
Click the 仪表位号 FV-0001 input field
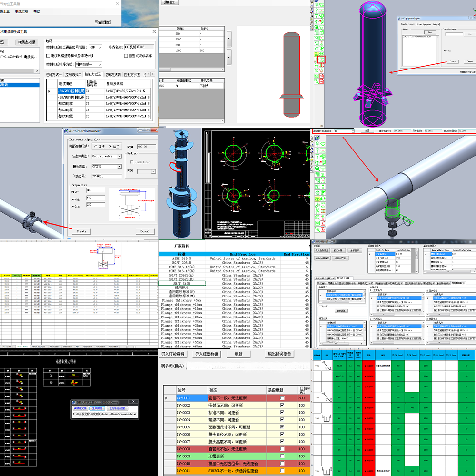(x=107, y=176)
